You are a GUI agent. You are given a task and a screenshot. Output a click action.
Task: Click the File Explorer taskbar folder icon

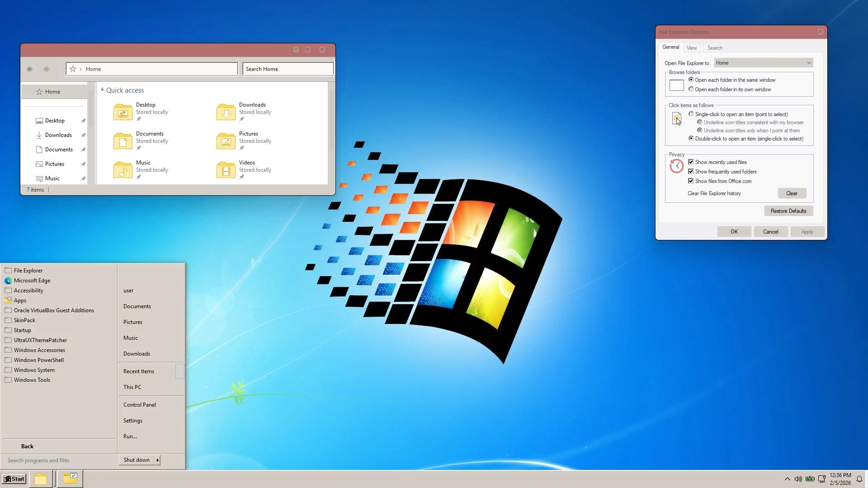[x=41, y=479]
